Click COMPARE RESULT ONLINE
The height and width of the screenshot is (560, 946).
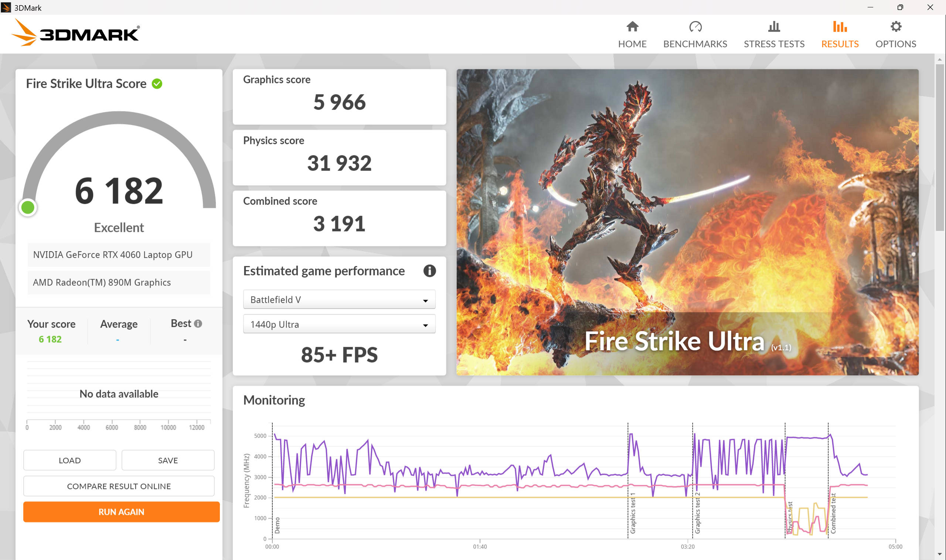click(119, 486)
